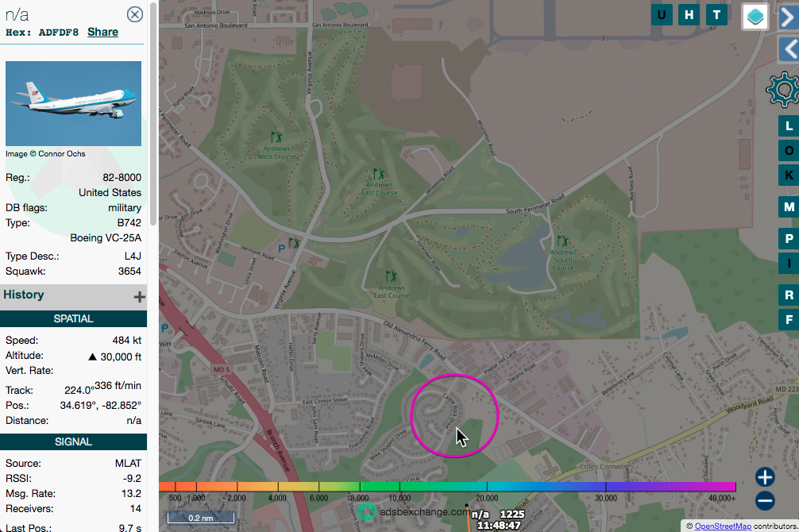Screen dimensions: 799x532
Task: Click the 'South Perimeter Road' label
Action: (x=535, y=204)
